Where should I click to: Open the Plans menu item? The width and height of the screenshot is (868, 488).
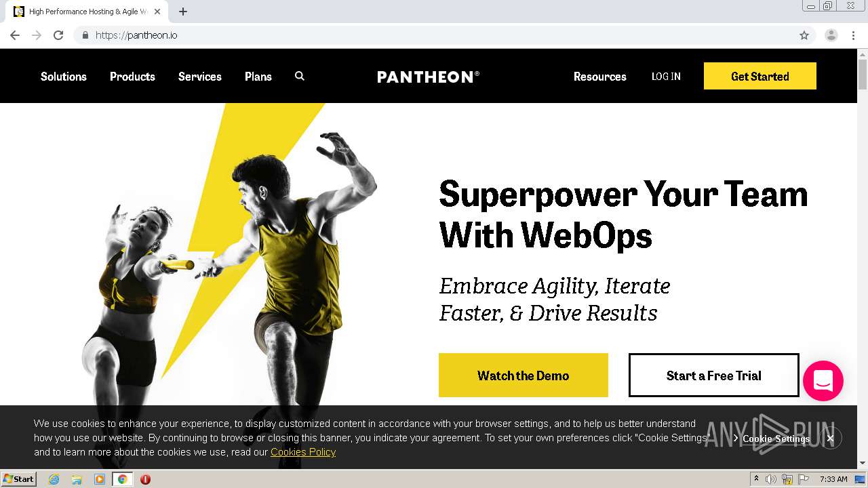pos(258,77)
